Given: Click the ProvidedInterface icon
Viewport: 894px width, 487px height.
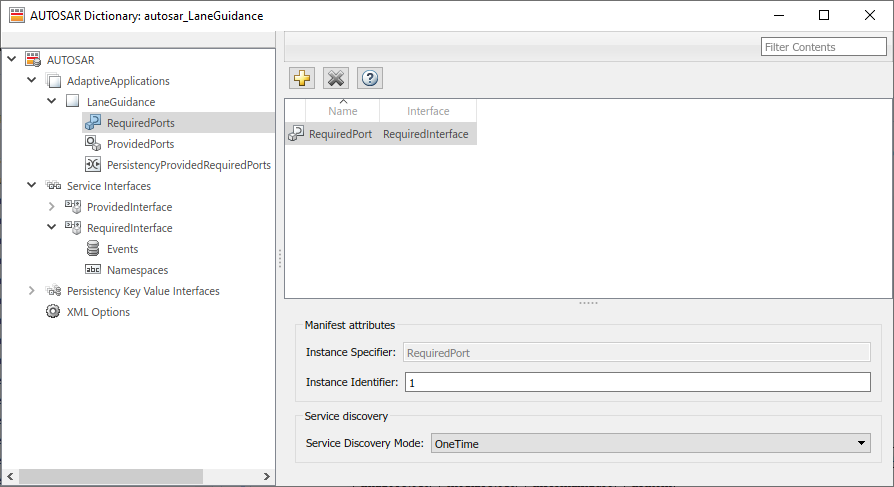Looking at the screenshot, I should (x=73, y=206).
